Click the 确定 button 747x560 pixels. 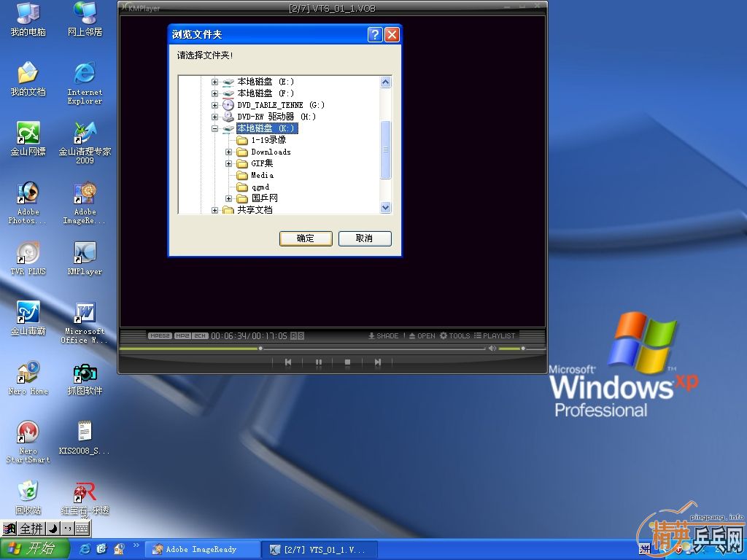click(x=306, y=238)
